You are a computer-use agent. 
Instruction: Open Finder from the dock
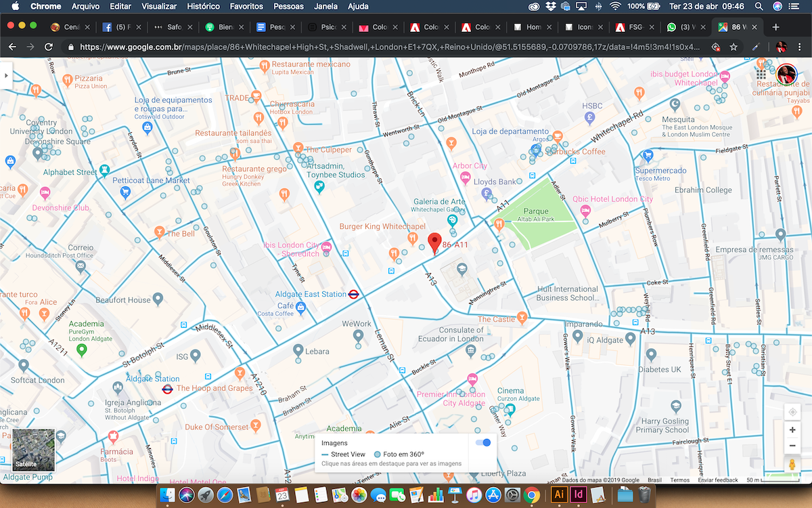point(167,494)
